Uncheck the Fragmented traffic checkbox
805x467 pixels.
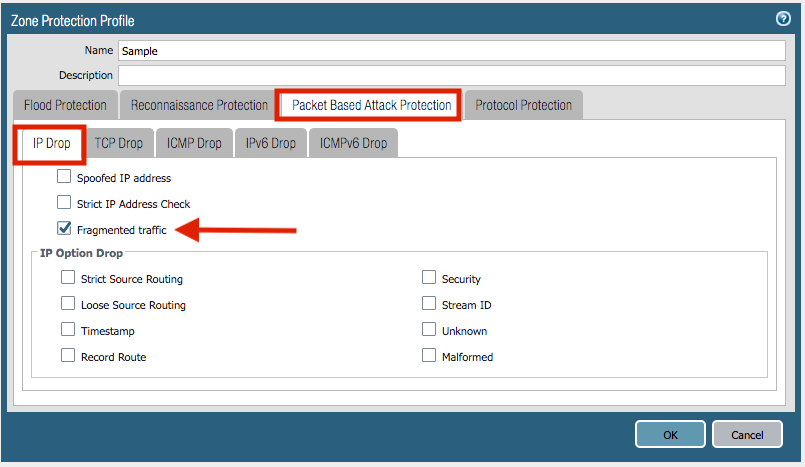pyautogui.click(x=64, y=228)
